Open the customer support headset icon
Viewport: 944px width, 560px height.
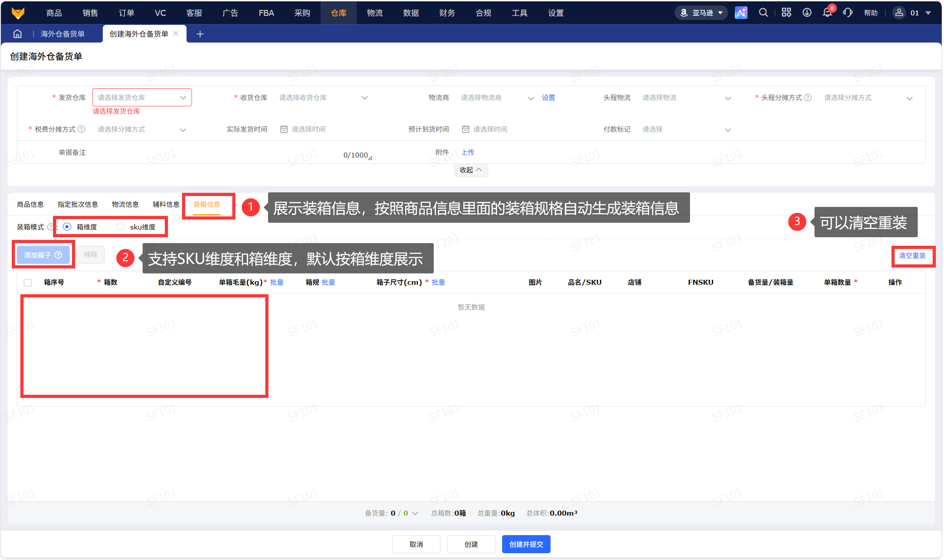point(848,13)
